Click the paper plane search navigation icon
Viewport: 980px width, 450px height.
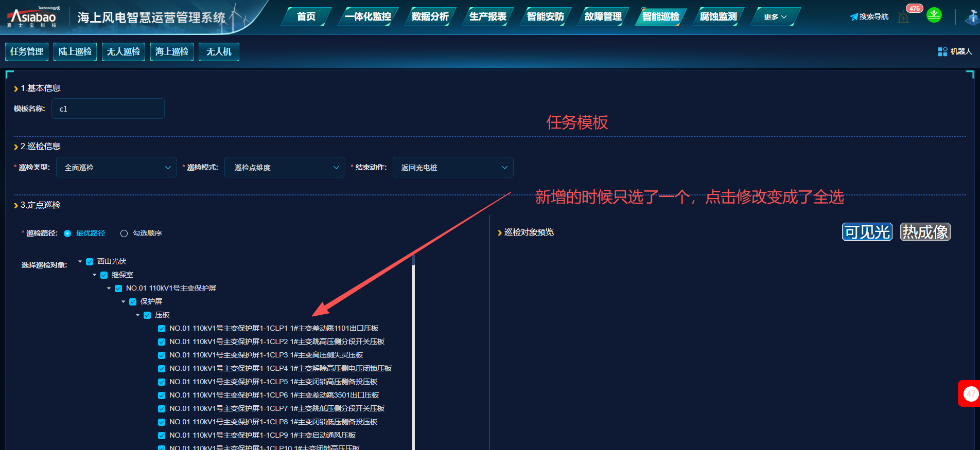point(854,17)
